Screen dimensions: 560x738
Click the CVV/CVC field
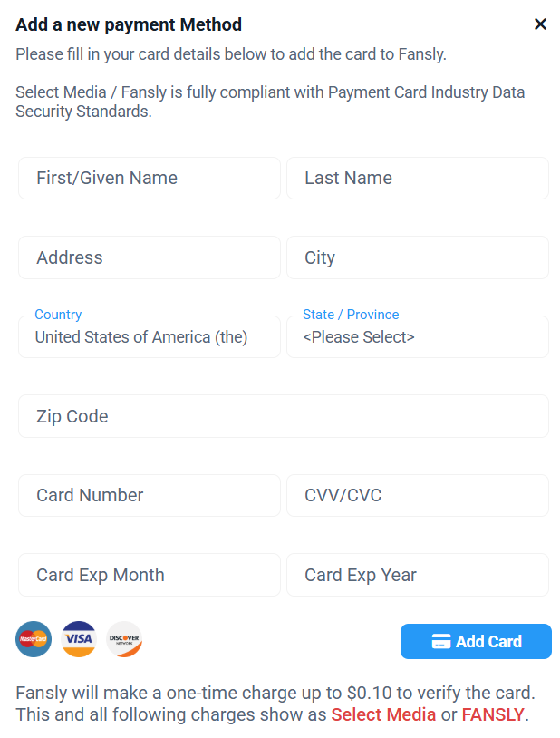pyautogui.click(x=418, y=495)
